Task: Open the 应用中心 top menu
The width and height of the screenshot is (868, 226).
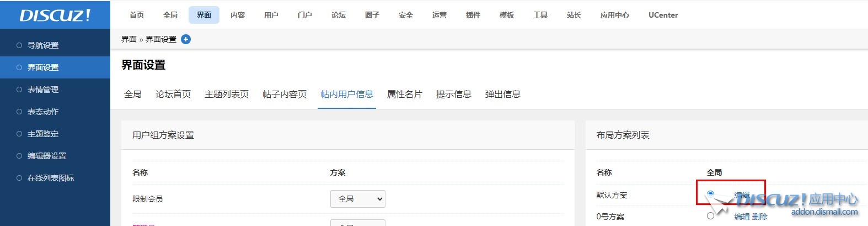Action: point(614,15)
